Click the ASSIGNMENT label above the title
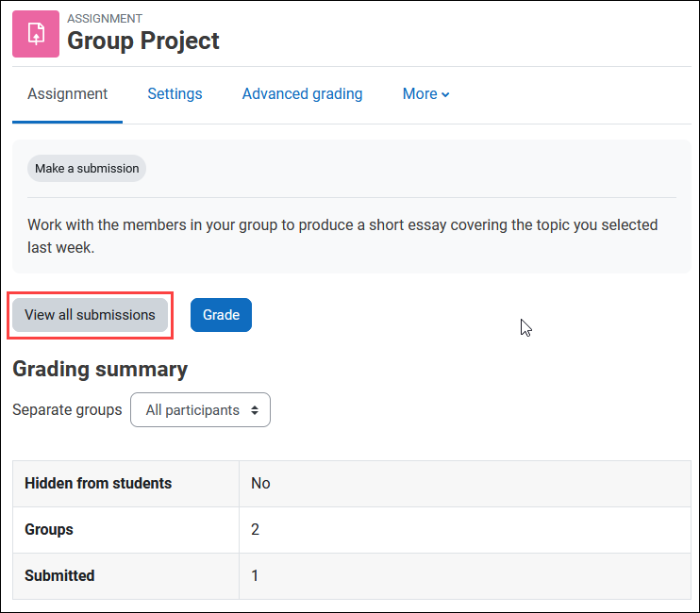Viewport: 700px width, 613px height. [105, 18]
